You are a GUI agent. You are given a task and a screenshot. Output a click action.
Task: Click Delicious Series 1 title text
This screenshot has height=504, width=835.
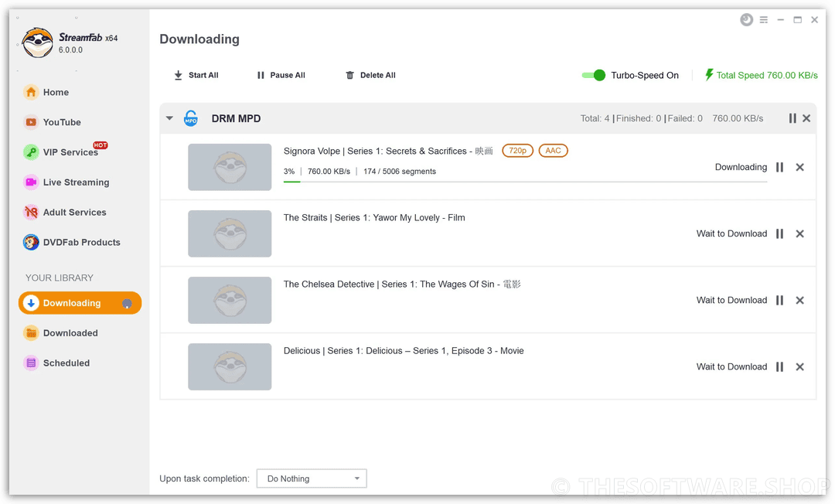click(404, 351)
